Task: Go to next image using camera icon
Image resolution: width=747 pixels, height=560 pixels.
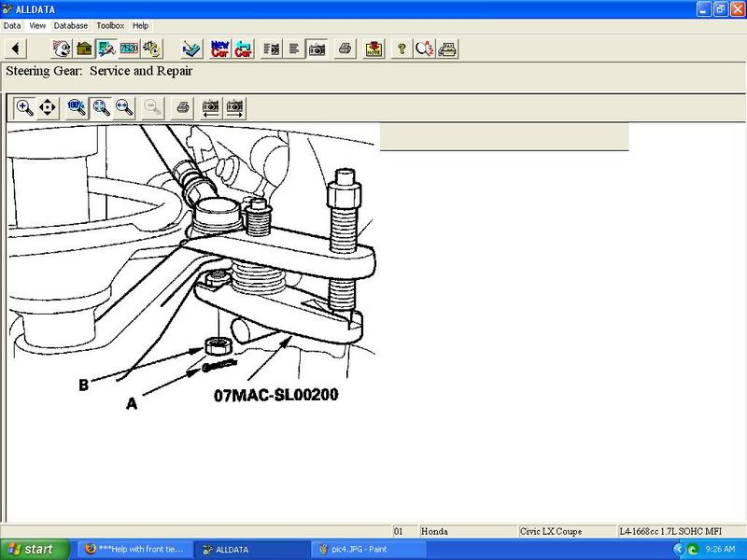Action: (235, 107)
